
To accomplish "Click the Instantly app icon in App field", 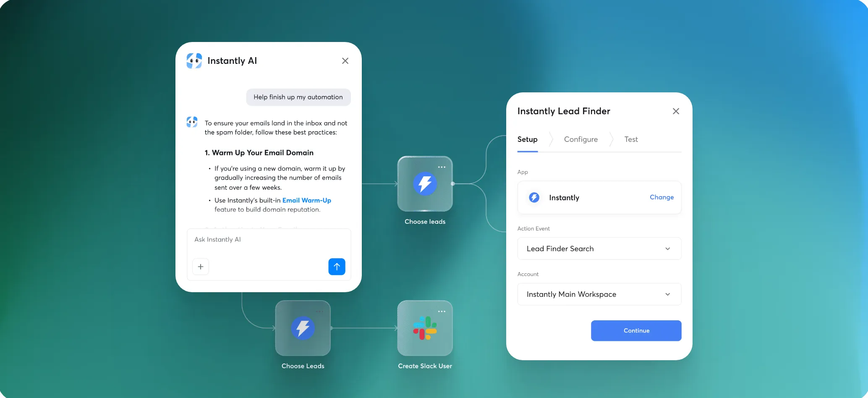I will pos(534,197).
